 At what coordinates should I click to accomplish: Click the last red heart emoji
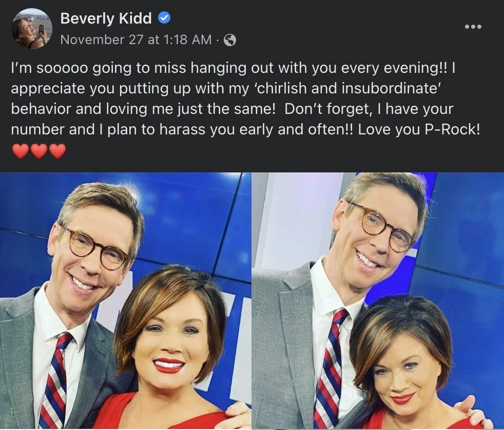coord(57,151)
